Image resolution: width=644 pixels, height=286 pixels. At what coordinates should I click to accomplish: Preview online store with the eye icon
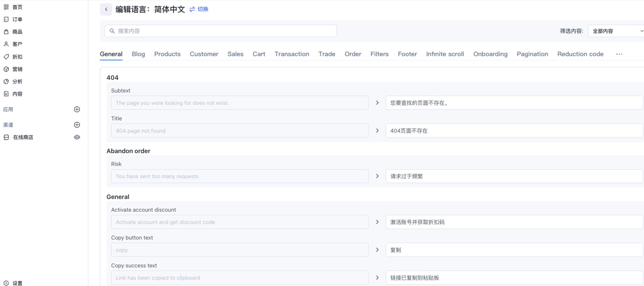[x=77, y=137]
